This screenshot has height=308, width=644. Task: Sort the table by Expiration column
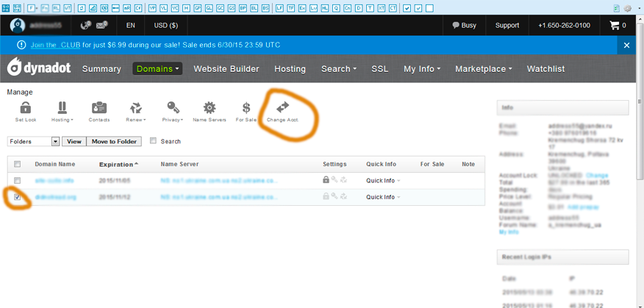coord(118,164)
